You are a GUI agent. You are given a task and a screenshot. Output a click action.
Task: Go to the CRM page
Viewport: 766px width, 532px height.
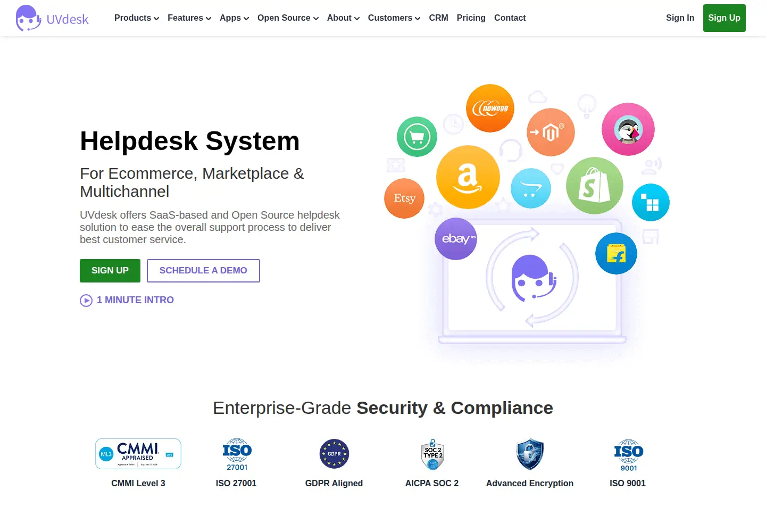click(439, 18)
